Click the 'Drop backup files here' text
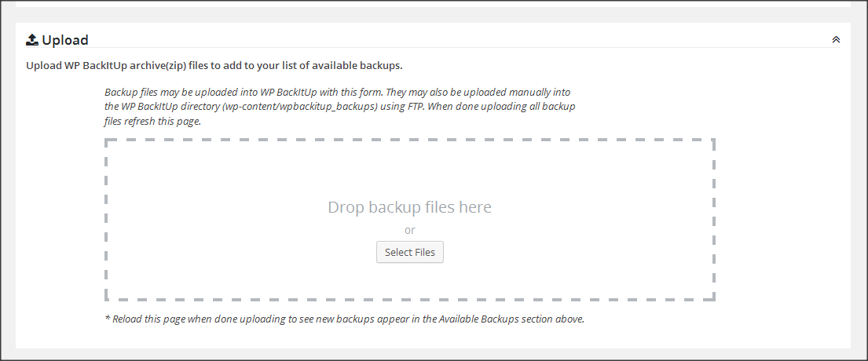The width and height of the screenshot is (868, 361). pos(409,207)
